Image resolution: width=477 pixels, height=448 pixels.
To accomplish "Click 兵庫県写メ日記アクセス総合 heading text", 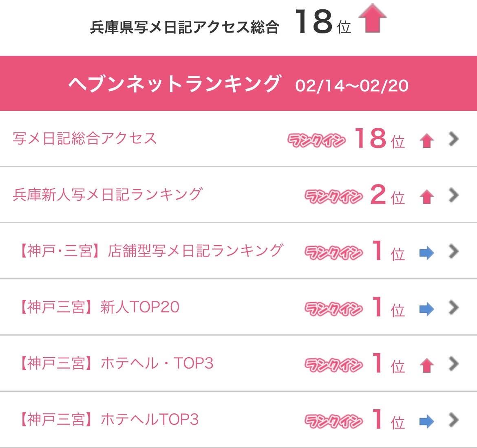I will pos(184,27).
